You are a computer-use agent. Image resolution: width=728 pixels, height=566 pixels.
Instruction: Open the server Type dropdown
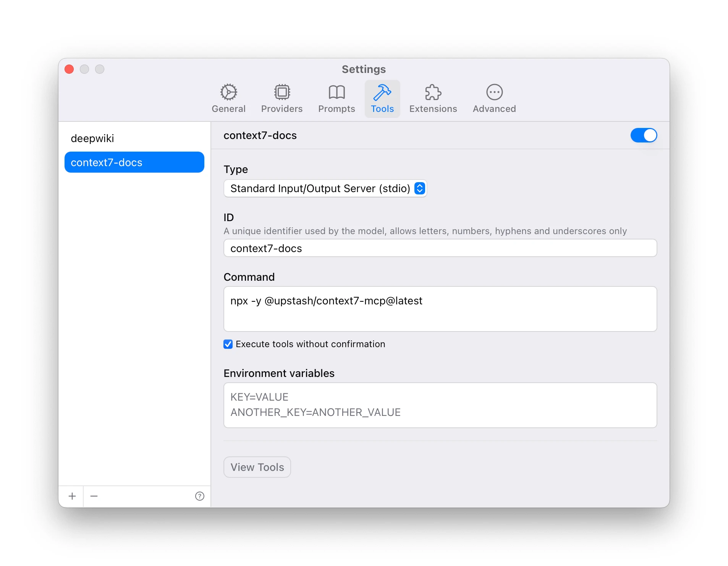point(325,188)
